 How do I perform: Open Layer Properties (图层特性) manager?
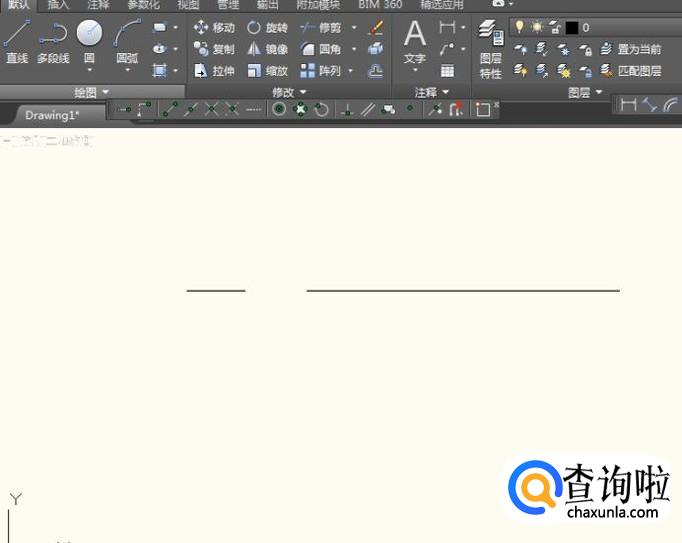(491, 50)
